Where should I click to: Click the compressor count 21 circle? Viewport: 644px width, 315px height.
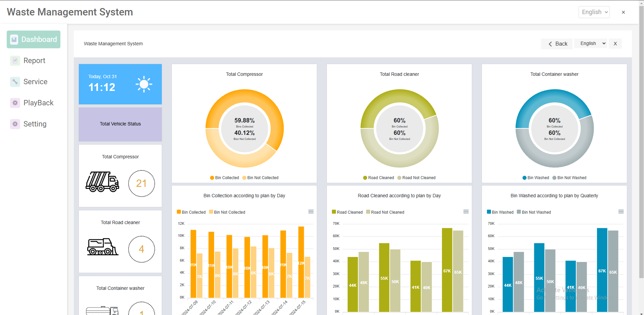click(141, 183)
